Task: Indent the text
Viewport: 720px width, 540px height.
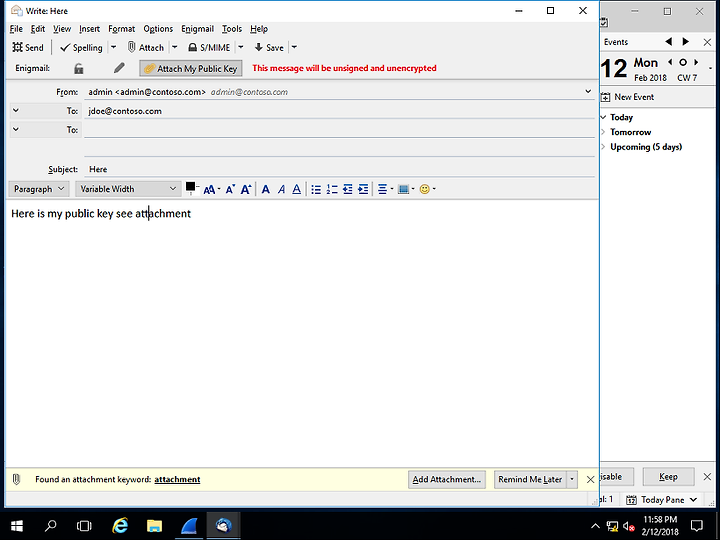Action: (363, 189)
